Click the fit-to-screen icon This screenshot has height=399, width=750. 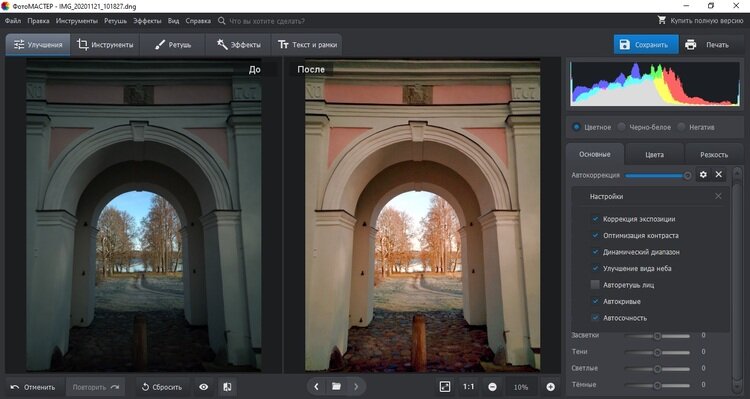point(445,387)
